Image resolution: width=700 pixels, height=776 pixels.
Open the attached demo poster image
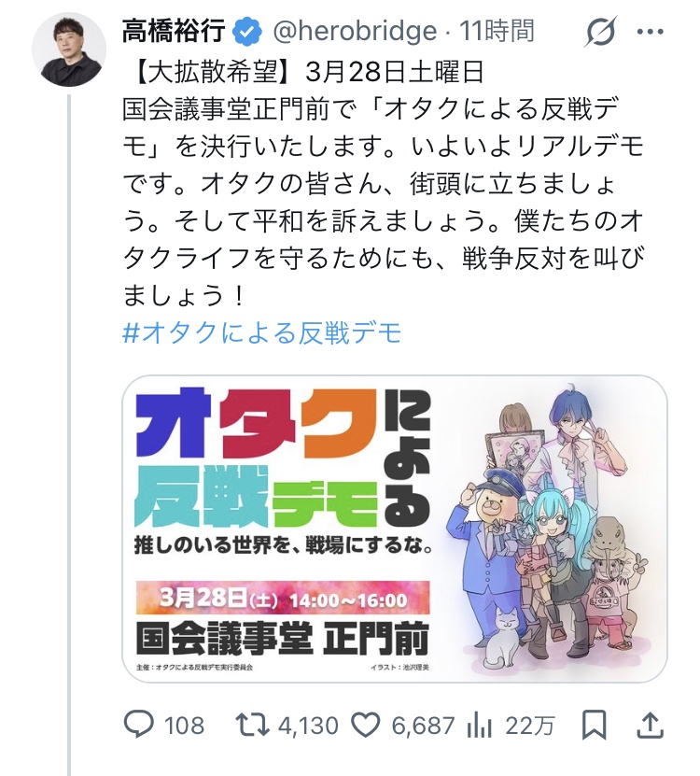tap(395, 529)
